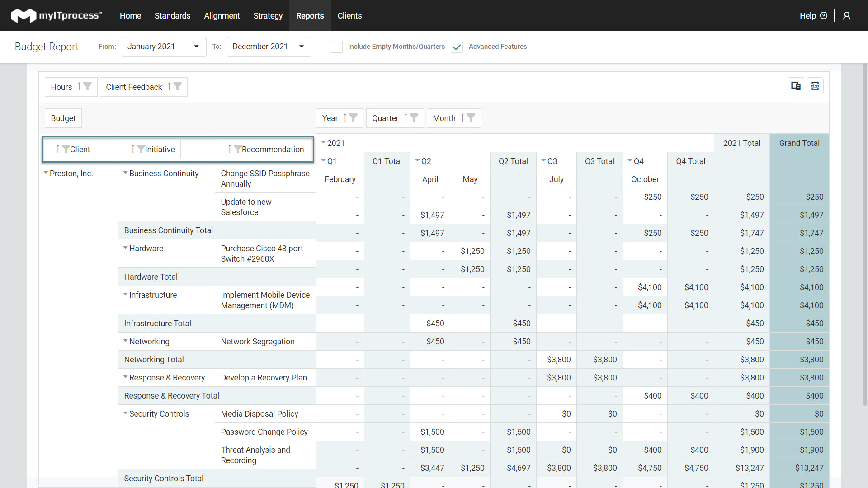Export the report to Excel icon
The width and height of the screenshot is (868, 488).
coord(815,86)
